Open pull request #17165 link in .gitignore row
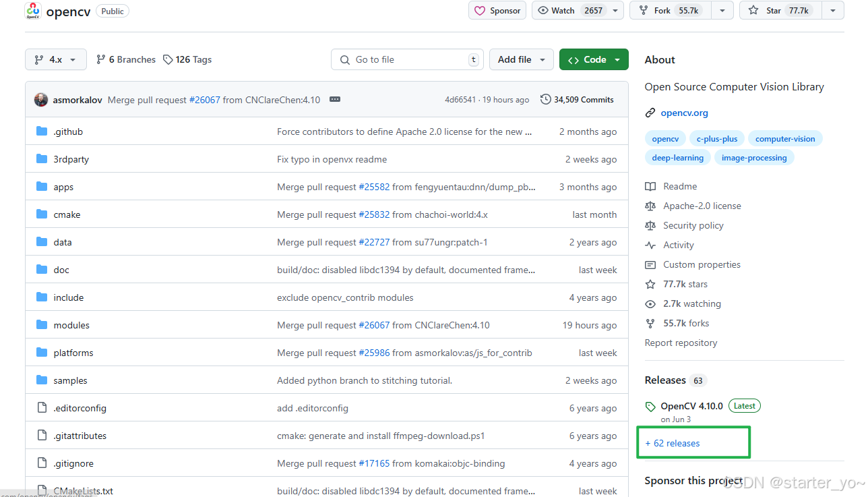 point(374,463)
